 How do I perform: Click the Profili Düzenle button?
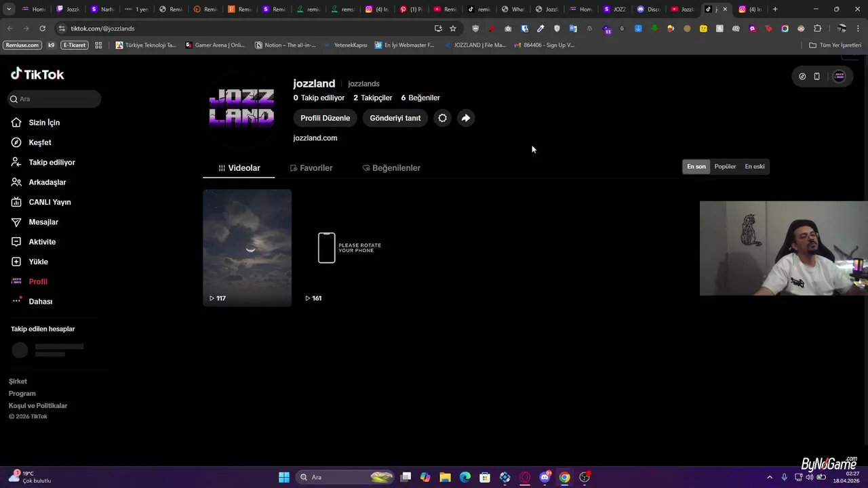point(325,118)
